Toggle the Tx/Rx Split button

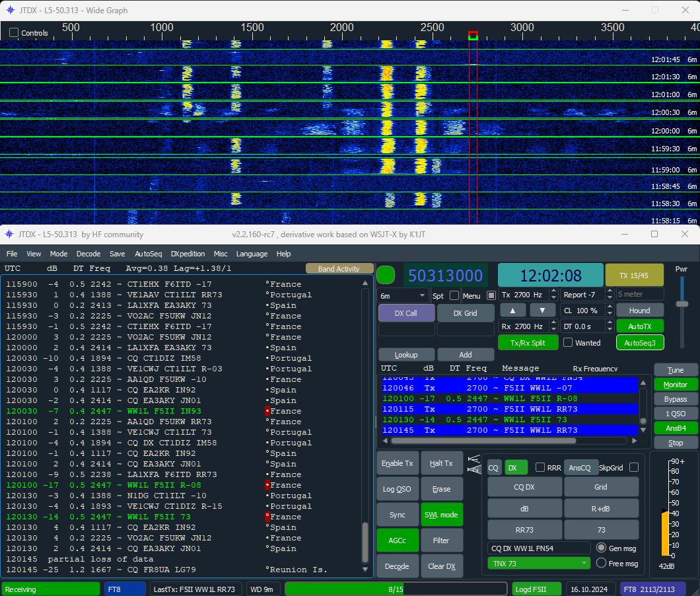[x=528, y=343]
